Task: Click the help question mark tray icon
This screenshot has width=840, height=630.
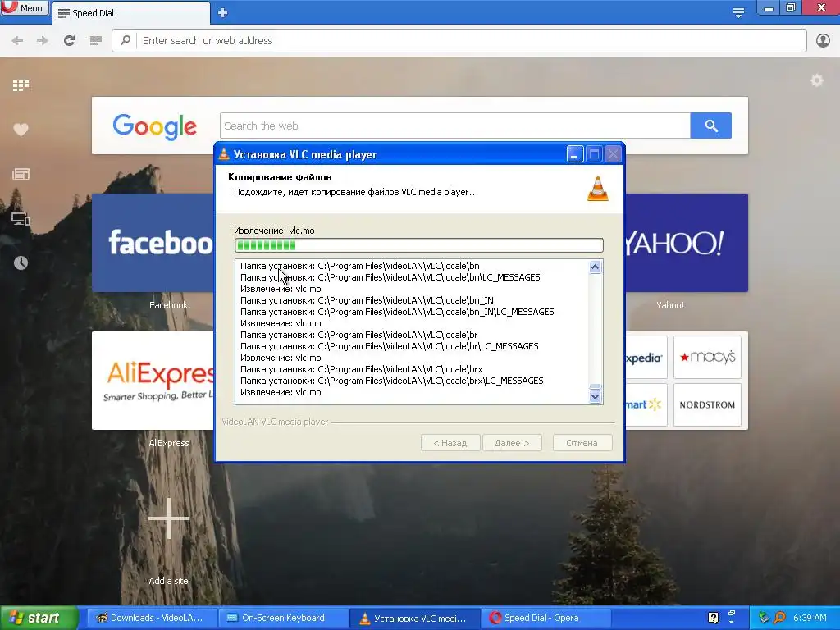Action: point(713,618)
